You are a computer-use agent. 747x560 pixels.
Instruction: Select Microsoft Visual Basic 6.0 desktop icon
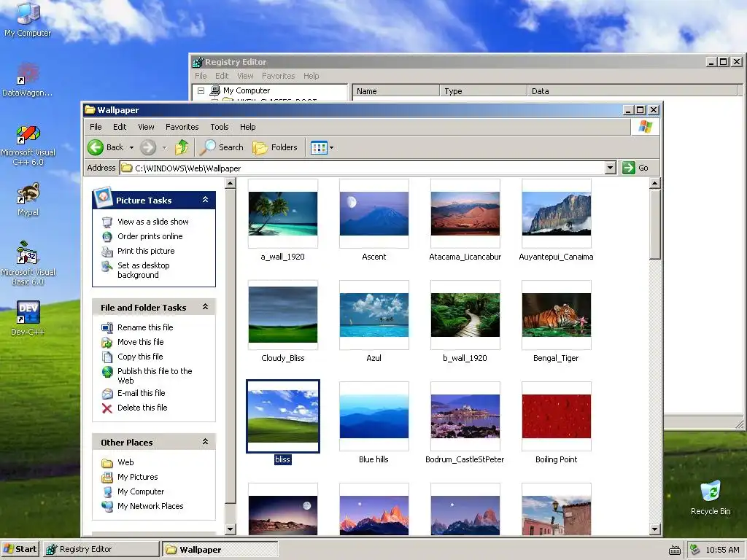pyautogui.click(x=28, y=263)
